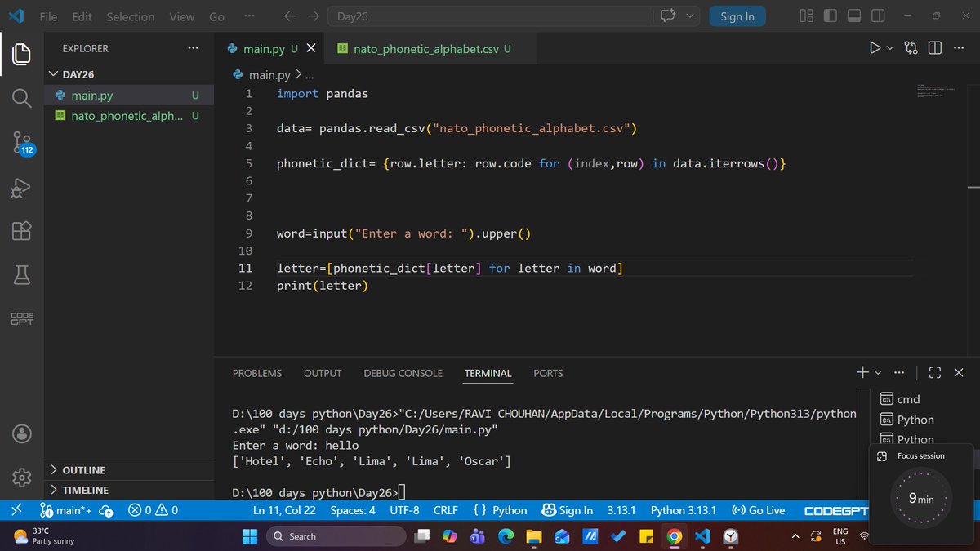The height and width of the screenshot is (551, 980).
Task: Open more editor actions ellipsis
Action: click(958, 48)
